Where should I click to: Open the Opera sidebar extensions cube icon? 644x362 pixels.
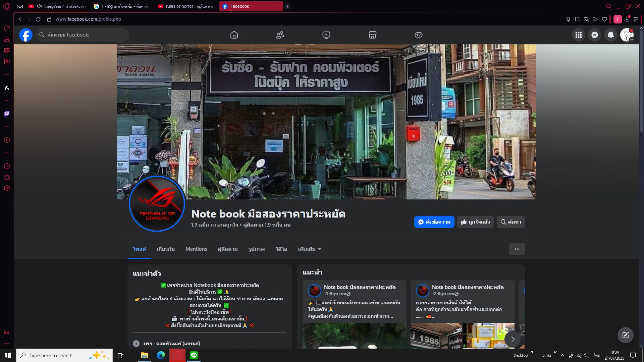pyautogui.click(x=7, y=177)
